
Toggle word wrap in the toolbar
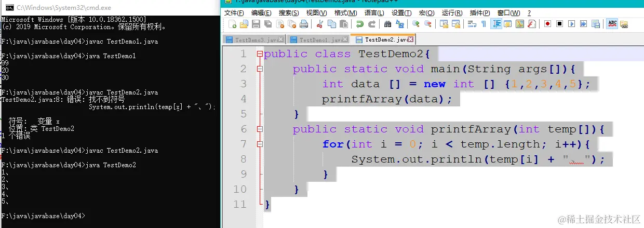point(472,24)
